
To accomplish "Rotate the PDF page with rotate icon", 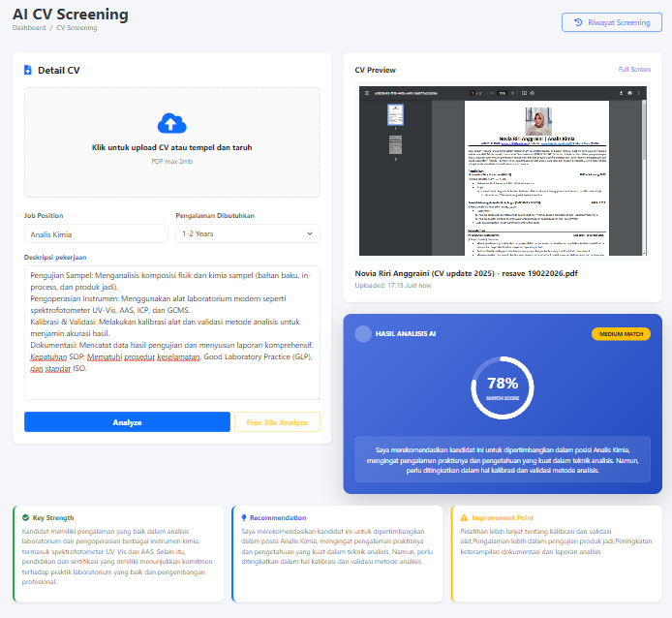I will [x=533, y=93].
